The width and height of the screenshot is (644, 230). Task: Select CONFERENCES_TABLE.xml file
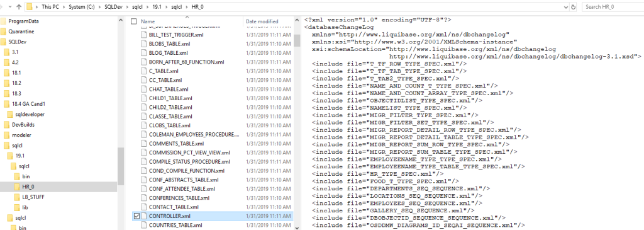coord(179,198)
